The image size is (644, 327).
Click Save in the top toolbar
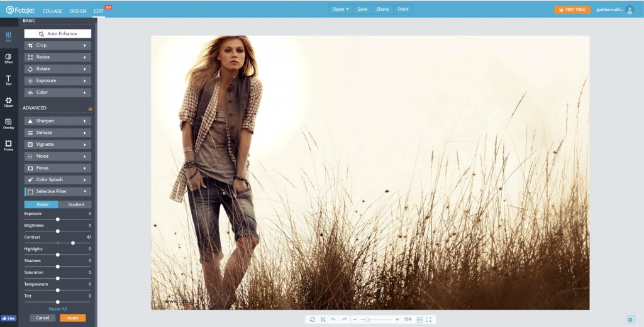coord(362,9)
